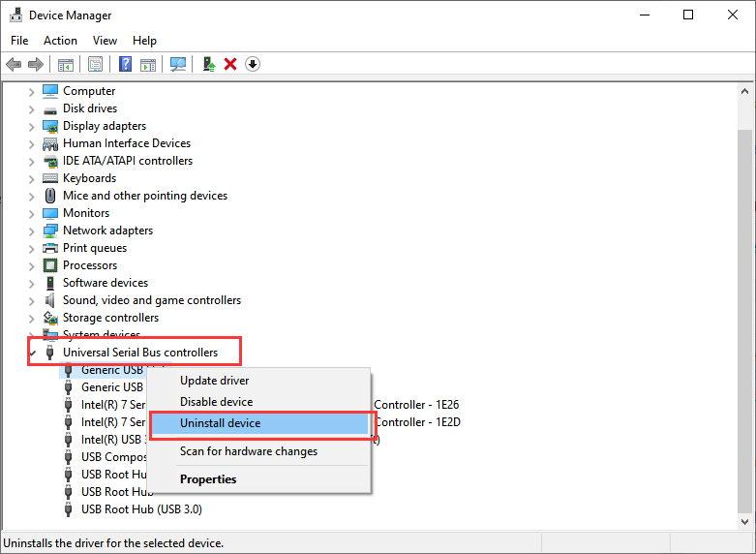Choose Disable device from context menu
756x554 pixels.
(x=258, y=402)
